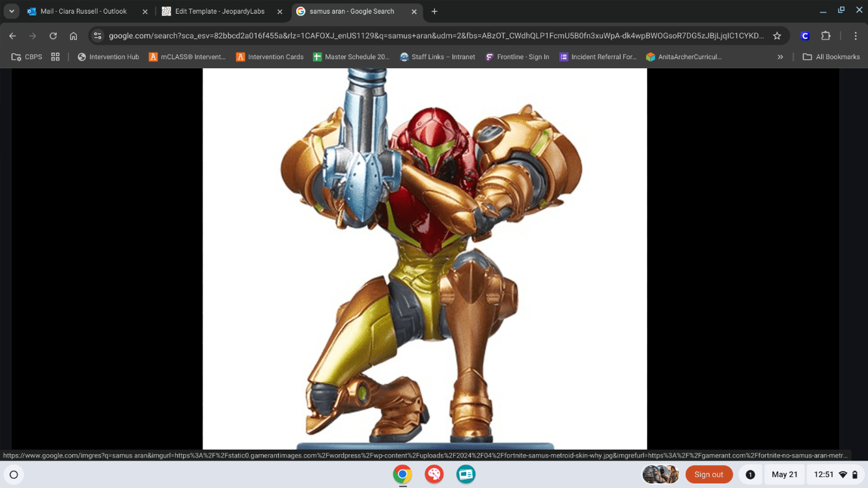Open the mCLASS Intervention bookmark

point(188,57)
